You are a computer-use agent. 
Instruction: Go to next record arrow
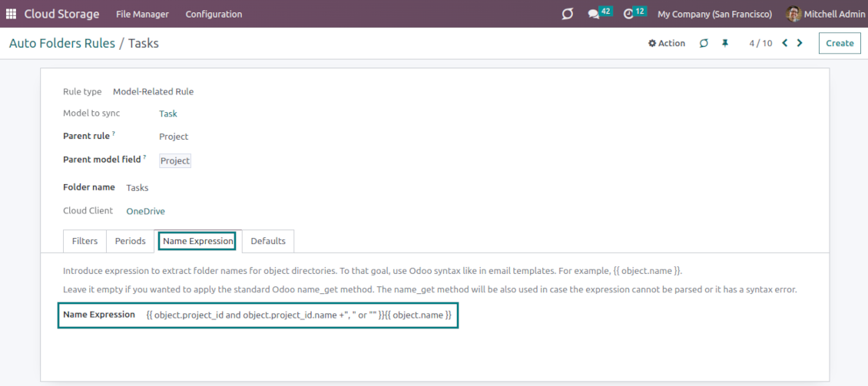coord(800,43)
